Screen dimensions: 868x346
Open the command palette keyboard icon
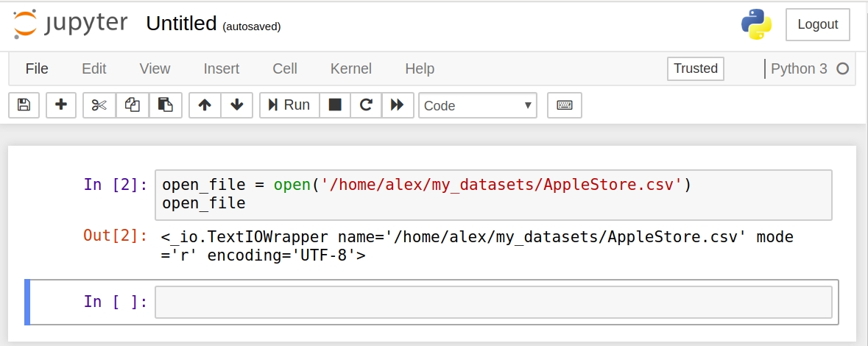(x=565, y=105)
